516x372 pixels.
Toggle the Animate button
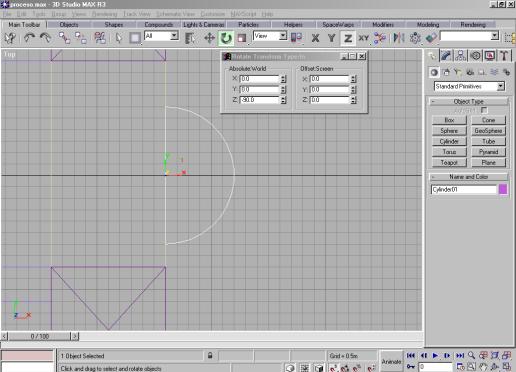click(391, 361)
